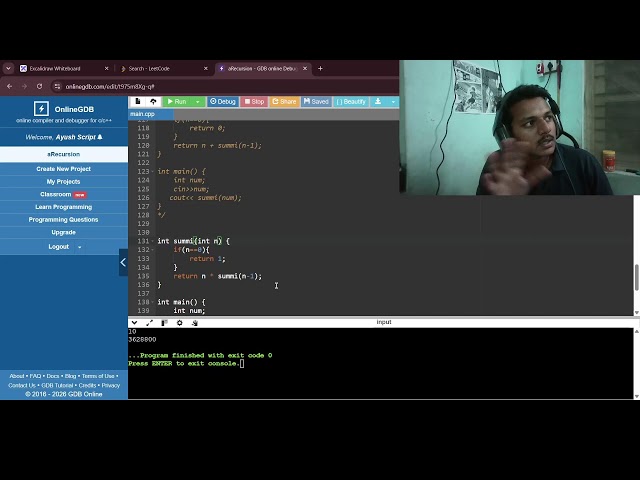
Task: Open Programming Questions in the sidebar
Action: pos(64,220)
